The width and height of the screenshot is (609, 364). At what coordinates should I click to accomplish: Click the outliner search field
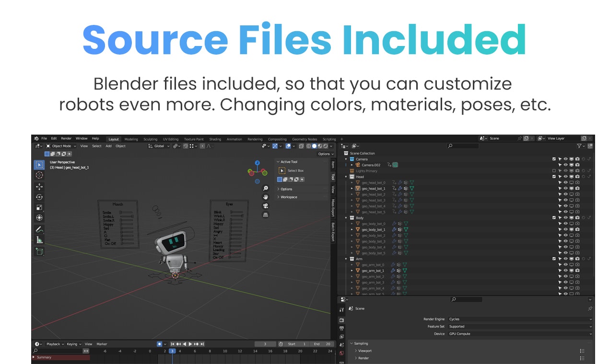tap(463, 146)
